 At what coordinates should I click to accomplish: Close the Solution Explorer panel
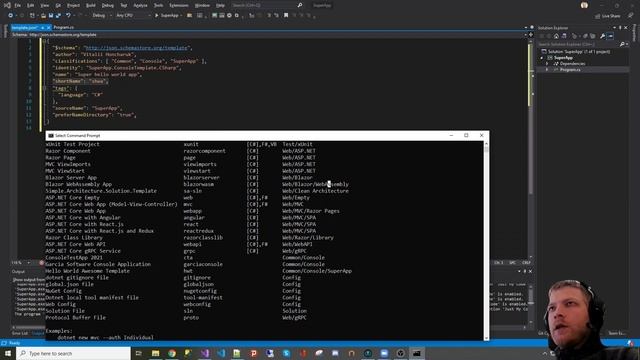tap(626, 28)
